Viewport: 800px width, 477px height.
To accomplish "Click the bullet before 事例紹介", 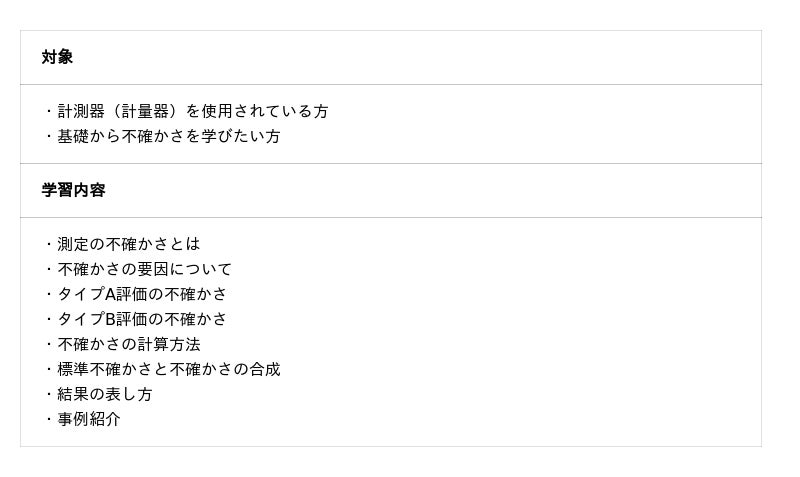I will point(48,419).
